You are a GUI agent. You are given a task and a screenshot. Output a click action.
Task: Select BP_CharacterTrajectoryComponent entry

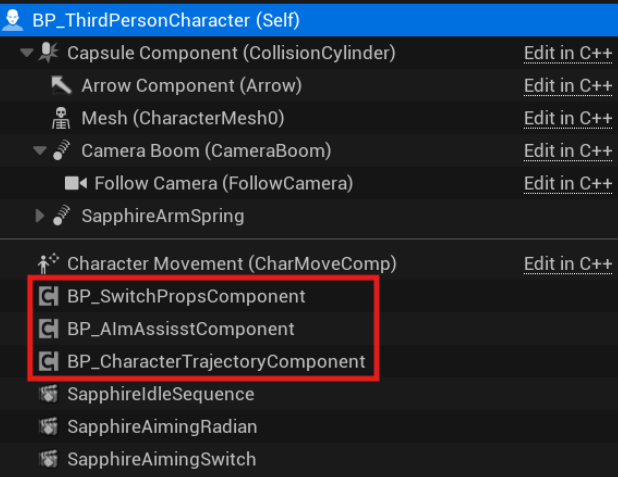tap(216, 361)
